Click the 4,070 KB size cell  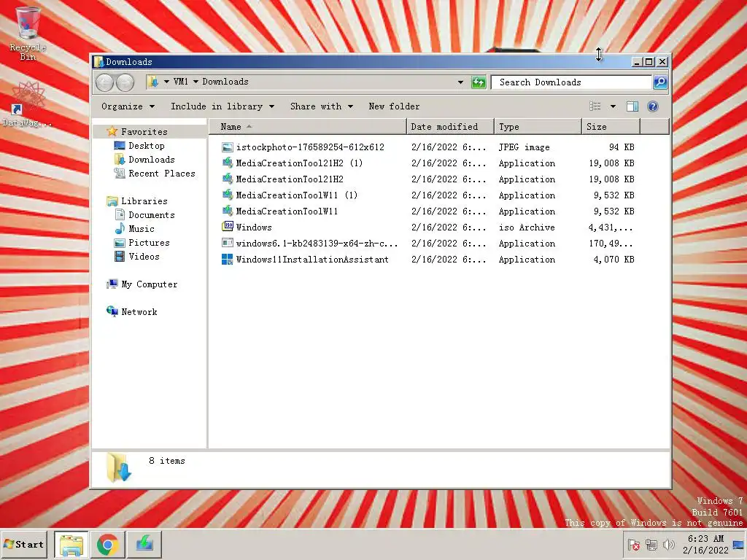[614, 259]
